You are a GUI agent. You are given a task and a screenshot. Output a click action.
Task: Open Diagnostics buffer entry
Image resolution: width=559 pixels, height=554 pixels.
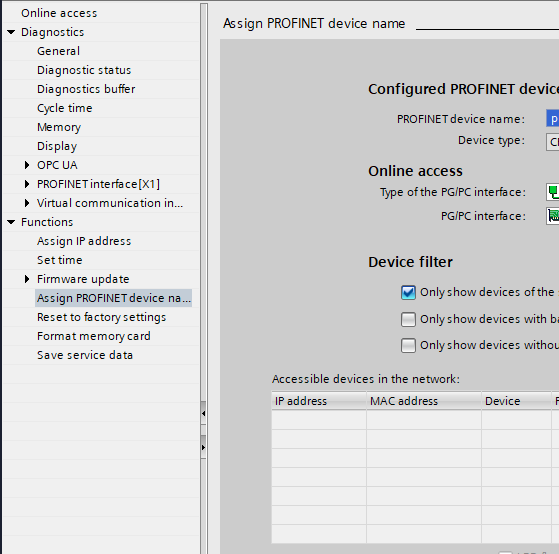[x=86, y=89]
